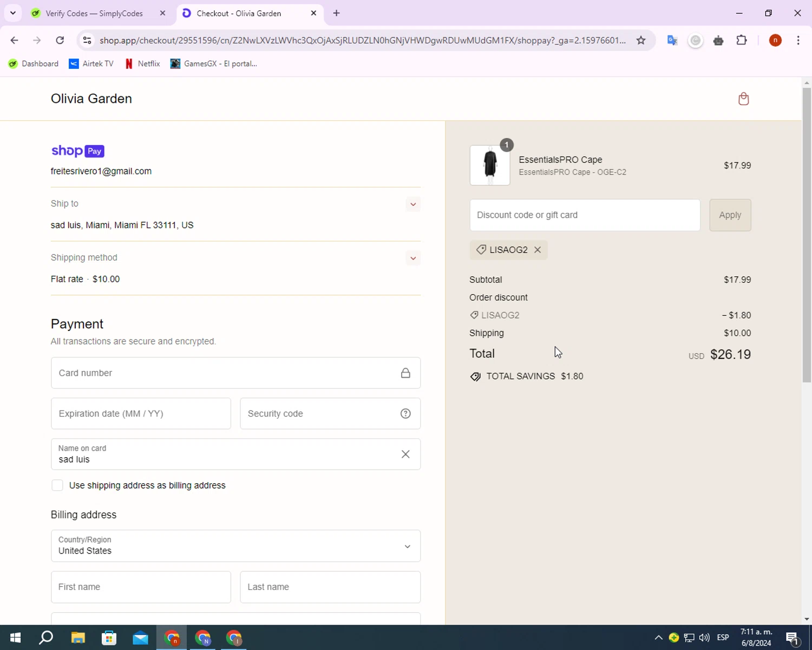Open the Netflix bookmark
The image size is (812, 650).
142,64
